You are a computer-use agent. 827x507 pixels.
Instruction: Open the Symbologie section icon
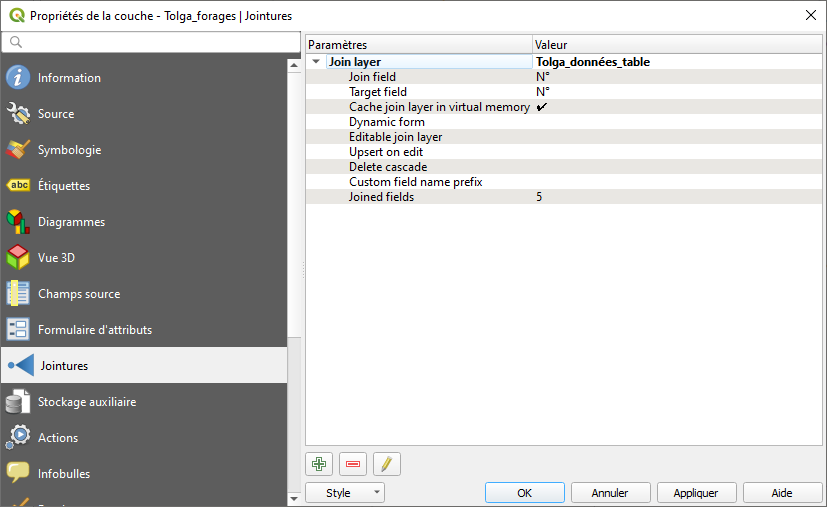point(18,150)
